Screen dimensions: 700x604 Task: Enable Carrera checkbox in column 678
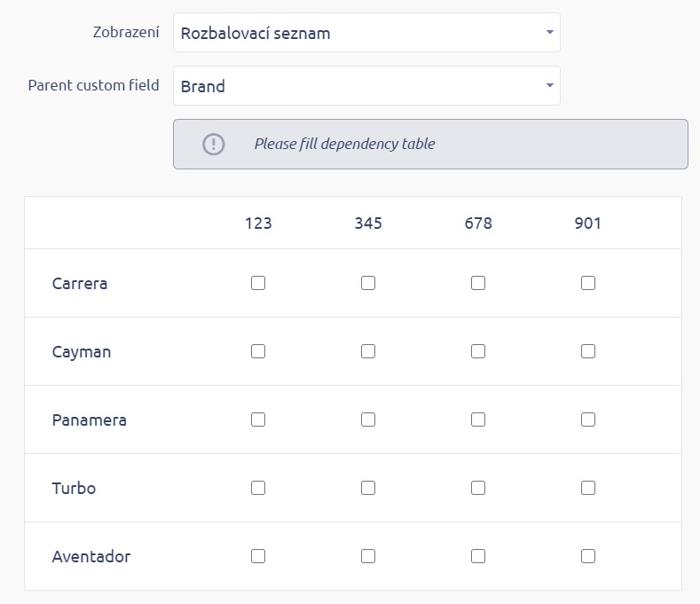coord(478,284)
